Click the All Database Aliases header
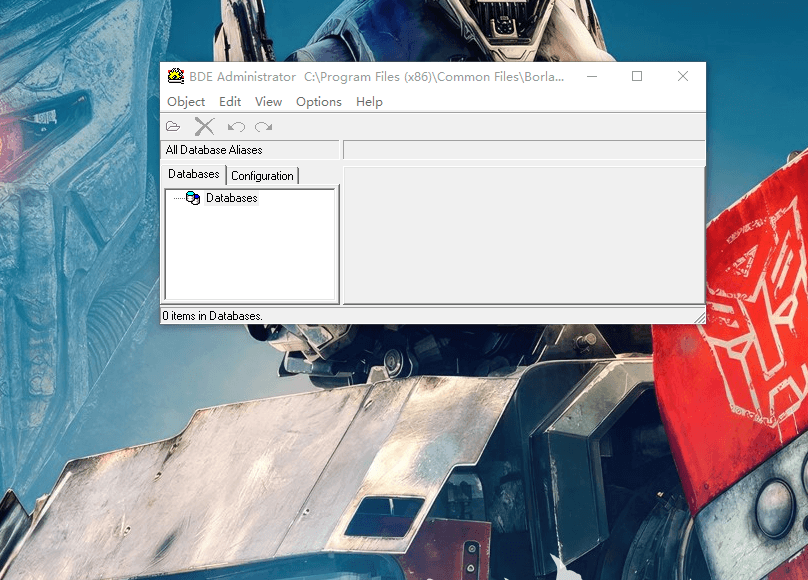Screen dimensions: 808x580 214,150
